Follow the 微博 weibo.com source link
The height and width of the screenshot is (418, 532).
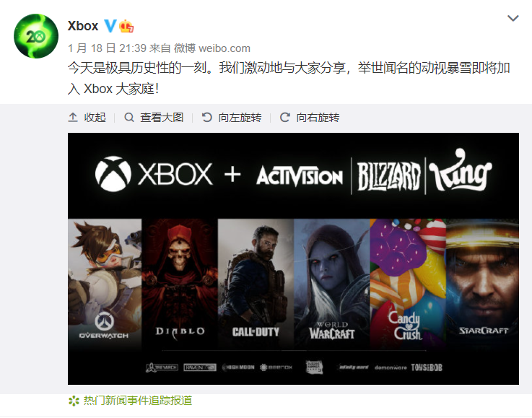[212, 48]
